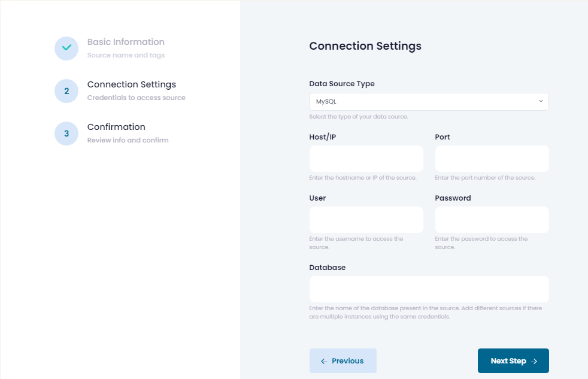Click the step 3 number circle
The height and width of the screenshot is (379, 588).
tap(66, 134)
